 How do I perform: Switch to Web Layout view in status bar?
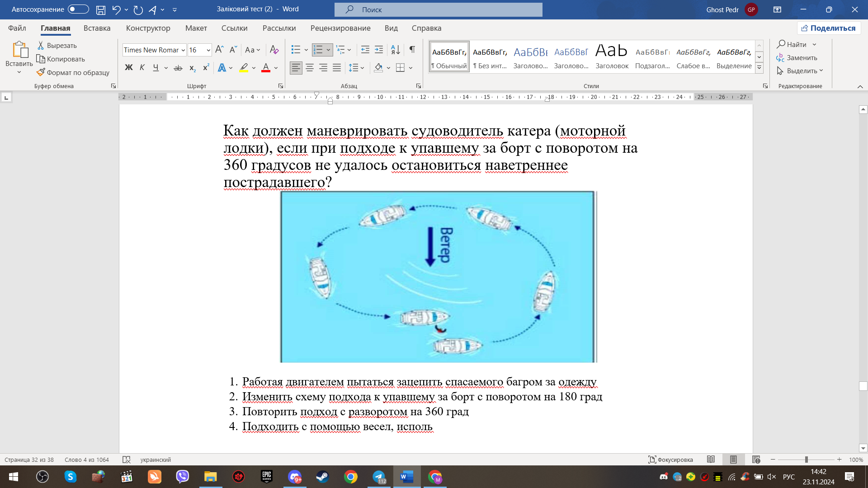pyautogui.click(x=756, y=460)
